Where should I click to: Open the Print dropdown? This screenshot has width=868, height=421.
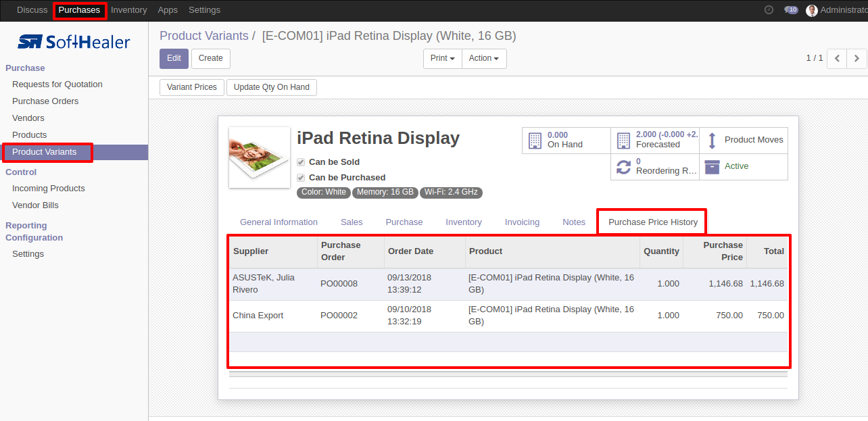coord(443,59)
